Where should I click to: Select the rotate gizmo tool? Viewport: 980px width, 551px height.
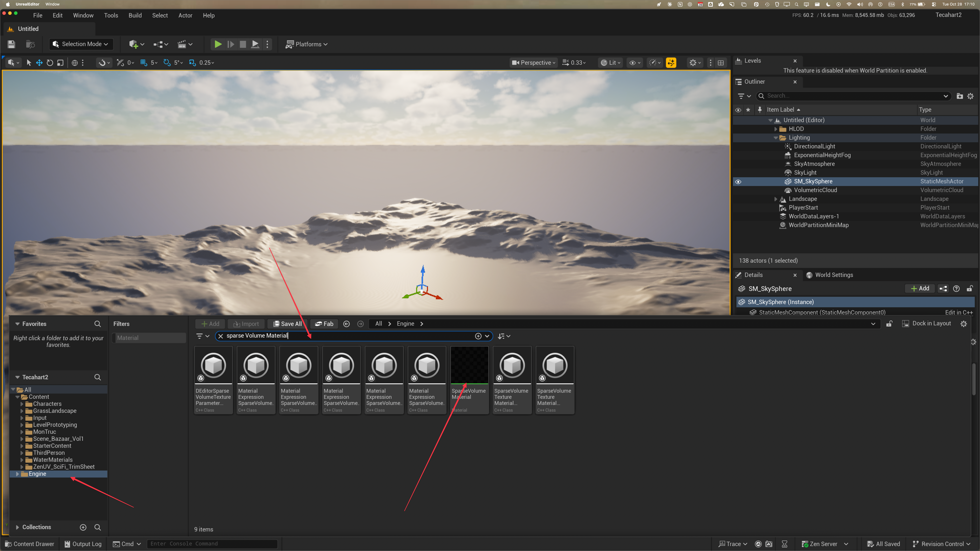coord(50,63)
